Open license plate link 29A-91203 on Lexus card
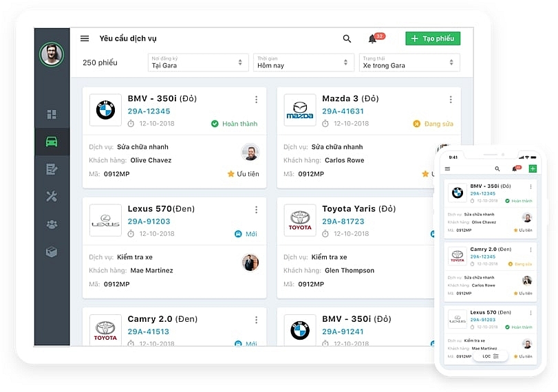This screenshot has width=558, height=392. 149,221
